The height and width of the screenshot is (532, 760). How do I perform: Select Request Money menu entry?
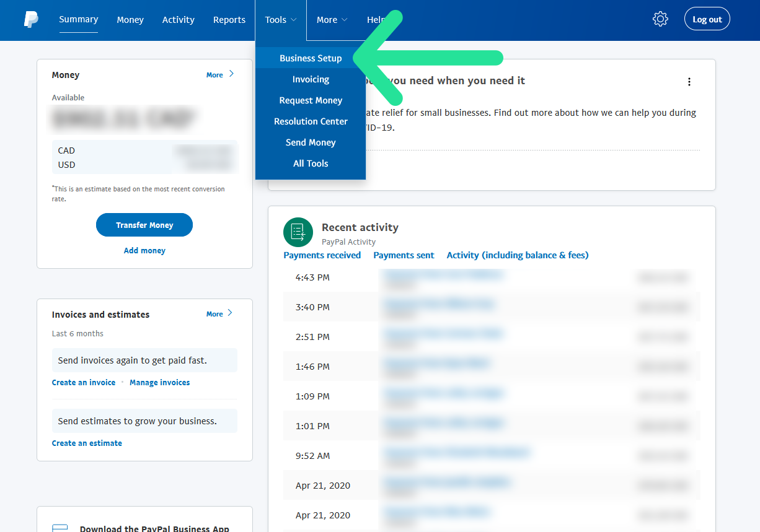pos(311,100)
